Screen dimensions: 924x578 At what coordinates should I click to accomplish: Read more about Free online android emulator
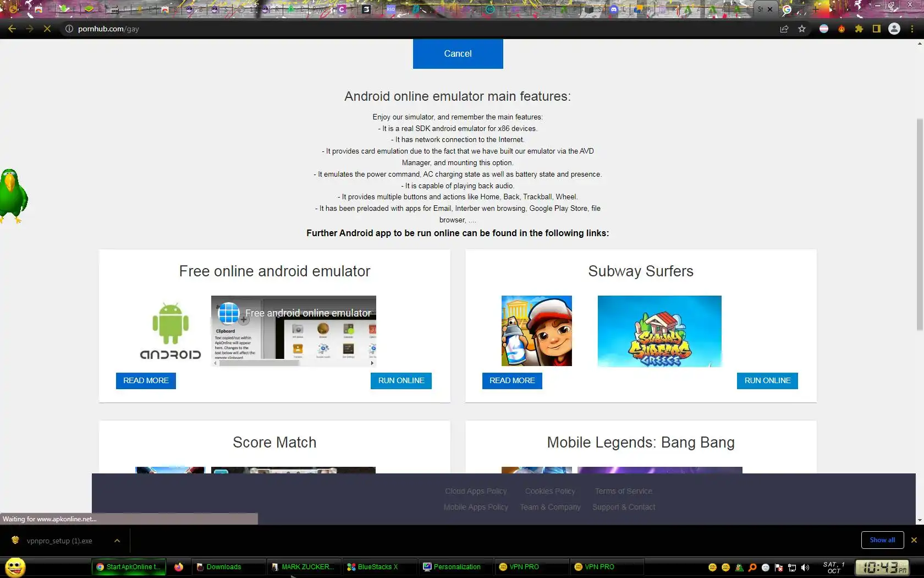point(146,380)
